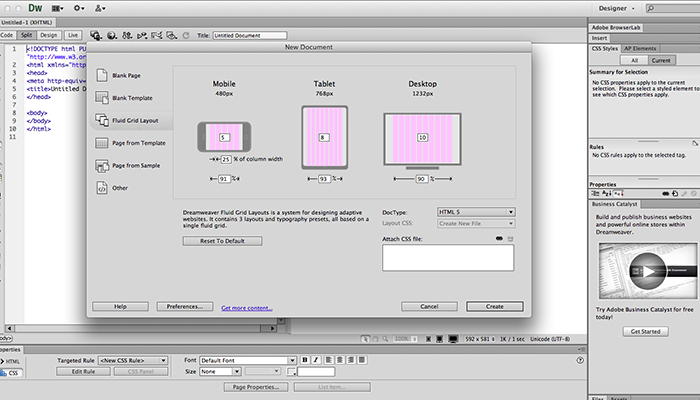Click the Mobile column count field
The height and width of the screenshot is (400, 700).
[x=224, y=138]
